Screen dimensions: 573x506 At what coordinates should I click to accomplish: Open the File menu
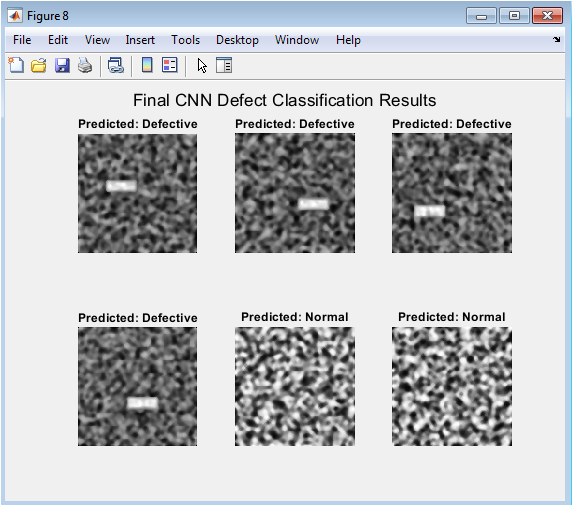(22, 40)
